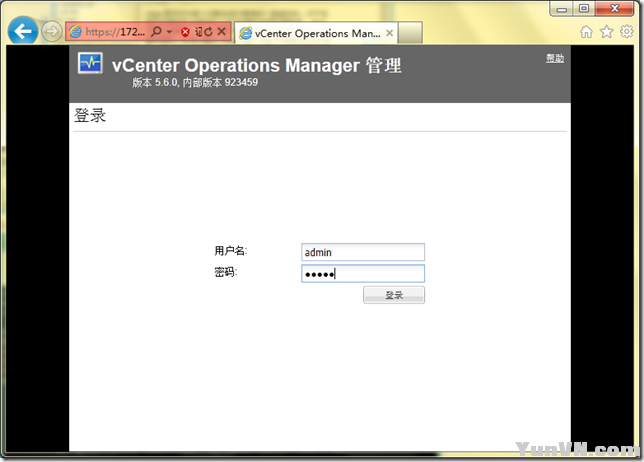Viewport: 644px width, 462px height.
Task: Open the 帮助 help link
Action: 555,58
